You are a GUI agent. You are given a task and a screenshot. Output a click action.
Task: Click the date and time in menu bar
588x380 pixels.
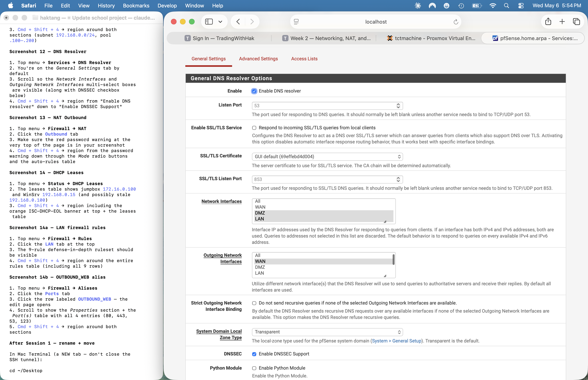tap(557, 6)
